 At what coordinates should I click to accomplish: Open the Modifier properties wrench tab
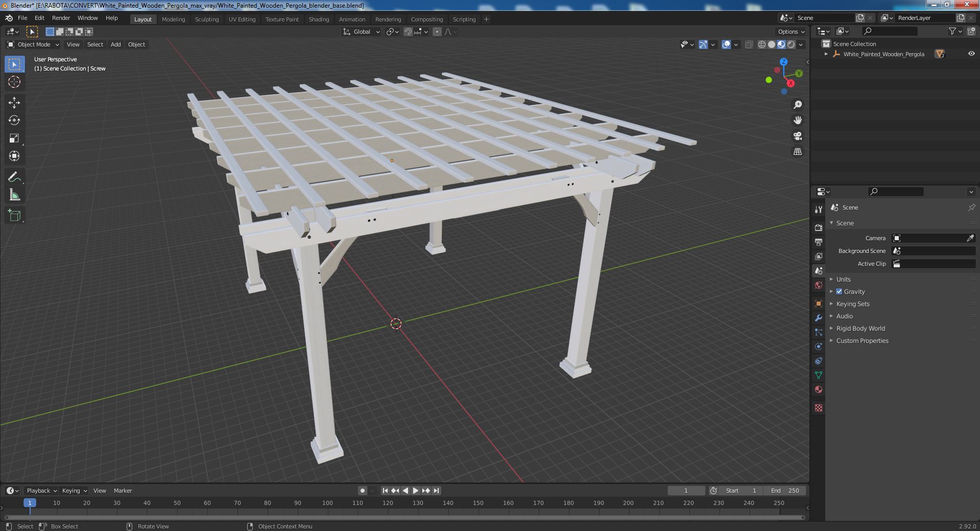coord(819,318)
